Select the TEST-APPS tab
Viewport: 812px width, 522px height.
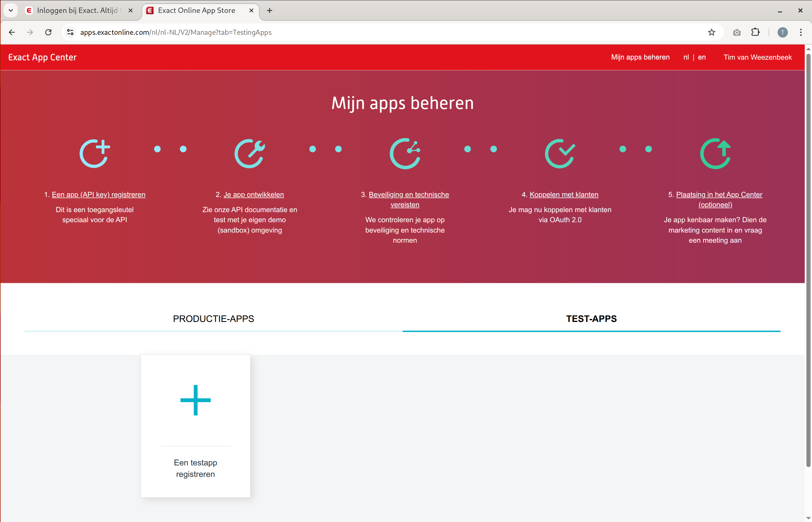pos(591,319)
